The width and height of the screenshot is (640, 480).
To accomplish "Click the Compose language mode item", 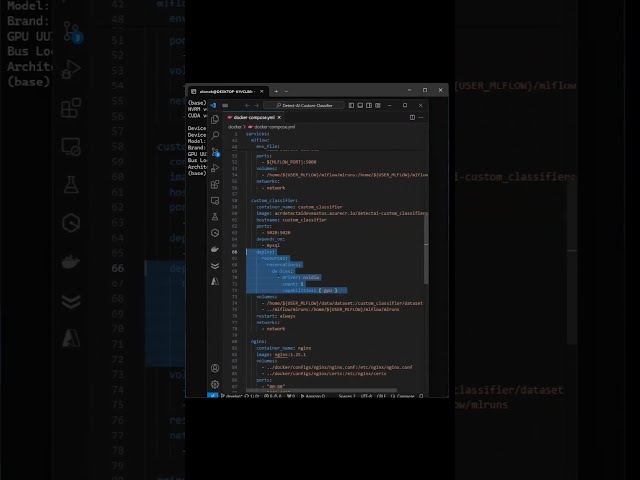I will (x=402, y=396).
